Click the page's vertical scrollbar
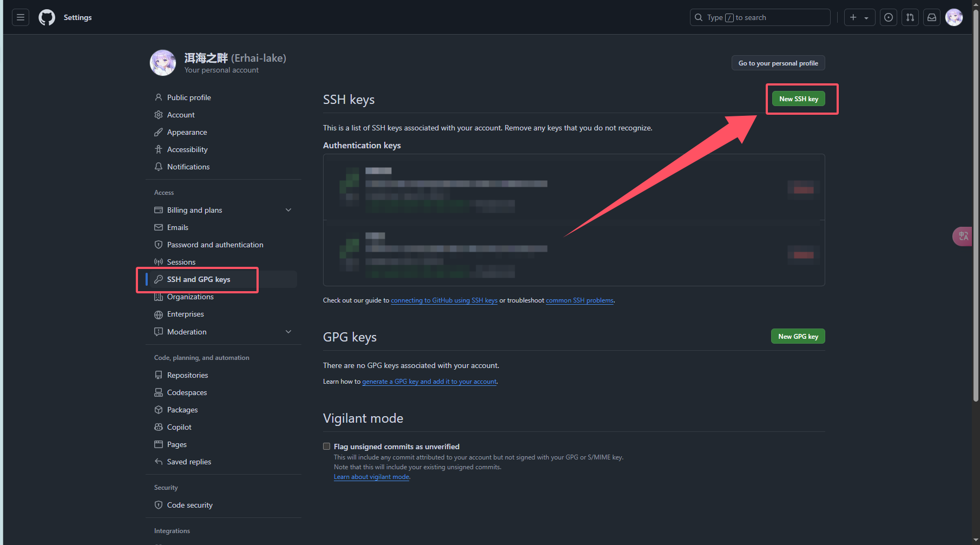Screen dimensions: 980x545 tap(976, 216)
